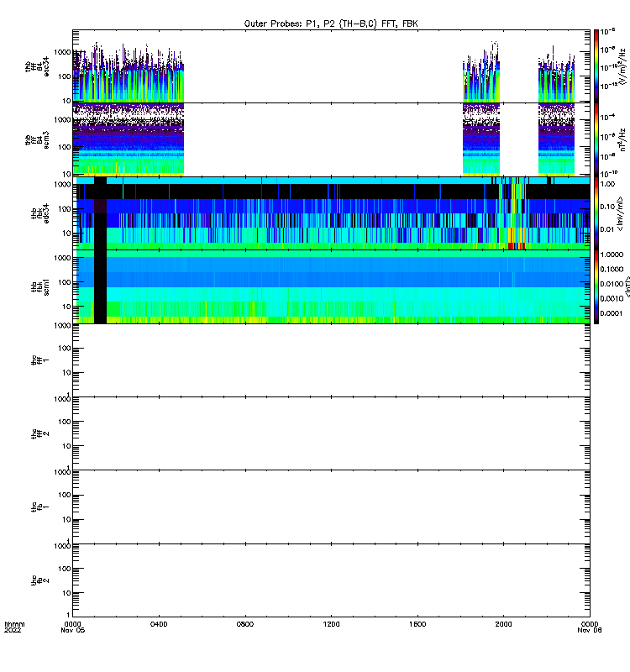Click the '0.0001' color bar tick value
Viewport: 630px width, 672px height.
(612, 313)
